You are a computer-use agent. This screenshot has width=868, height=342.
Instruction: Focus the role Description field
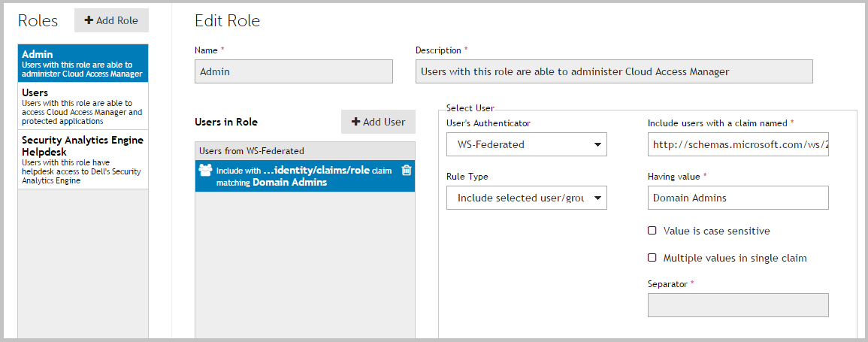pyautogui.click(x=613, y=71)
